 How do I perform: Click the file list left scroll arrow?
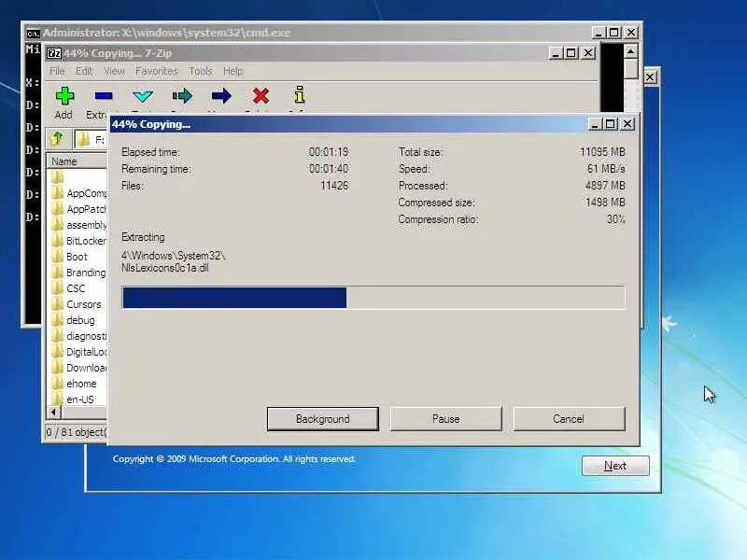53,412
